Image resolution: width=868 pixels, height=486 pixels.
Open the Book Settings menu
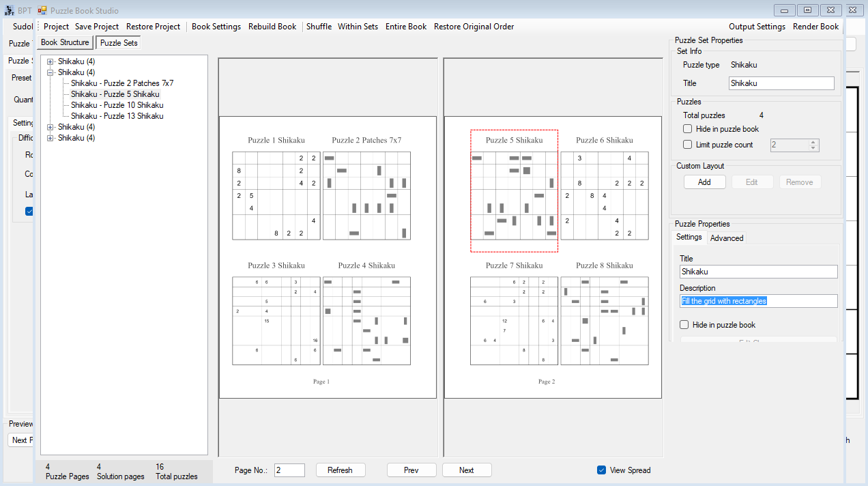[216, 27]
